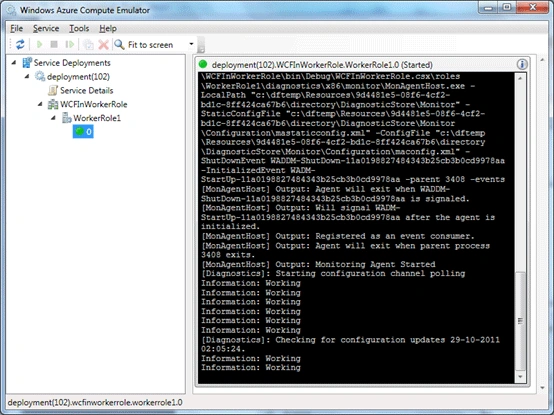
Task: Click the magnifying glass zoom icon
Action: (x=119, y=45)
